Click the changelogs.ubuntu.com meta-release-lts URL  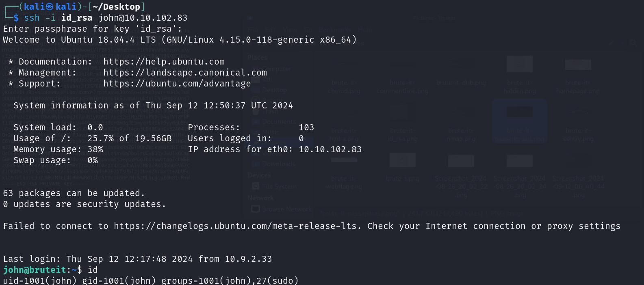[x=237, y=226]
